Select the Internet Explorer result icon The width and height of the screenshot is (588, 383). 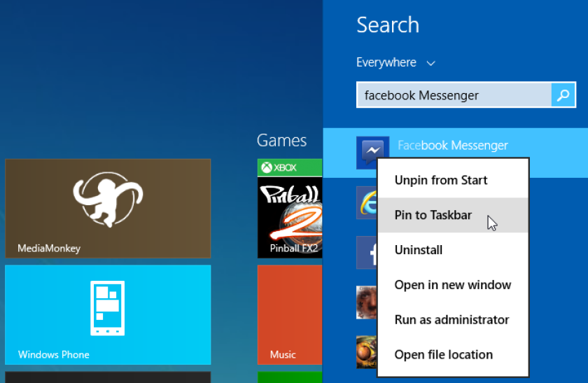pos(367,202)
